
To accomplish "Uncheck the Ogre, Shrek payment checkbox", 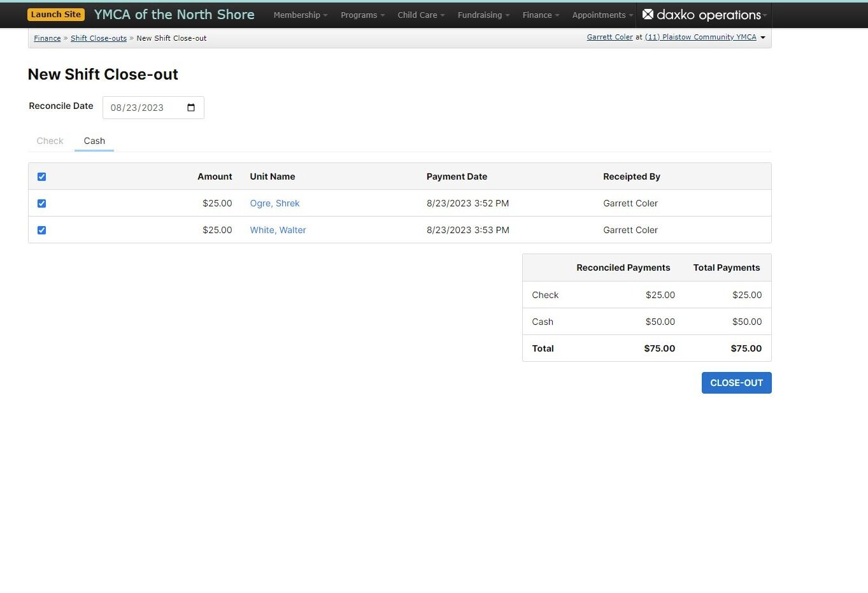I will 42,204.
